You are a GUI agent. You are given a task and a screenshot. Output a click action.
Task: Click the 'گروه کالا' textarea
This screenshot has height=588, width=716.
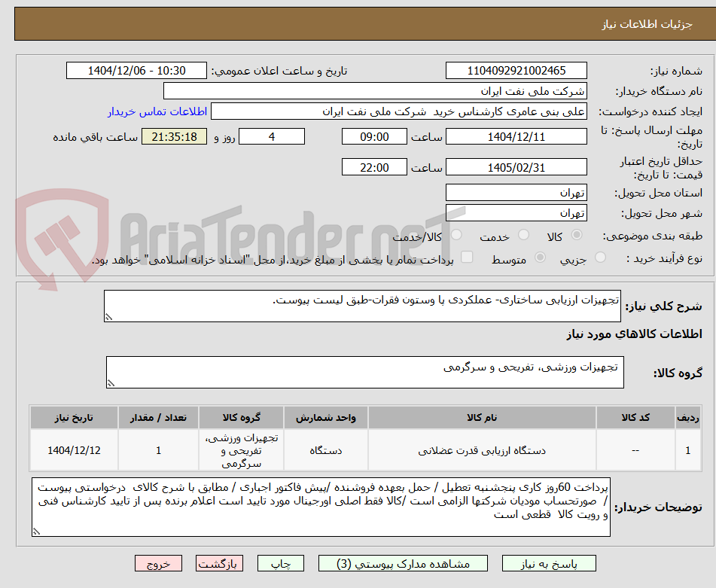pos(365,372)
